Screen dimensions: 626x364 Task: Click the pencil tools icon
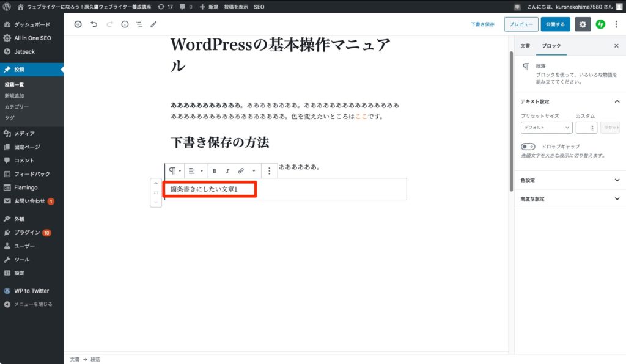pyautogui.click(x=153, y=24)
